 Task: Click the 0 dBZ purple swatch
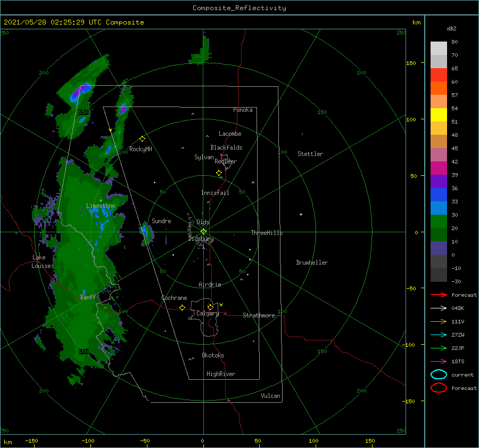pyautogui.click(x=439, y=248)
